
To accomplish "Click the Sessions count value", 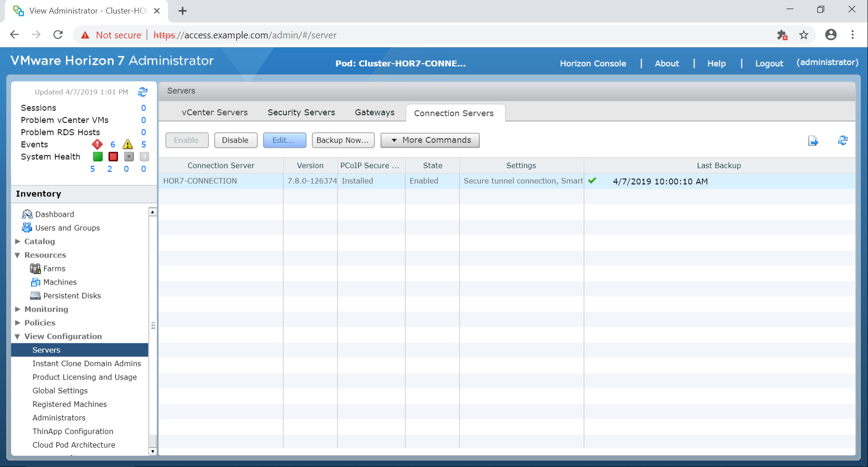I will click(143, 108).
